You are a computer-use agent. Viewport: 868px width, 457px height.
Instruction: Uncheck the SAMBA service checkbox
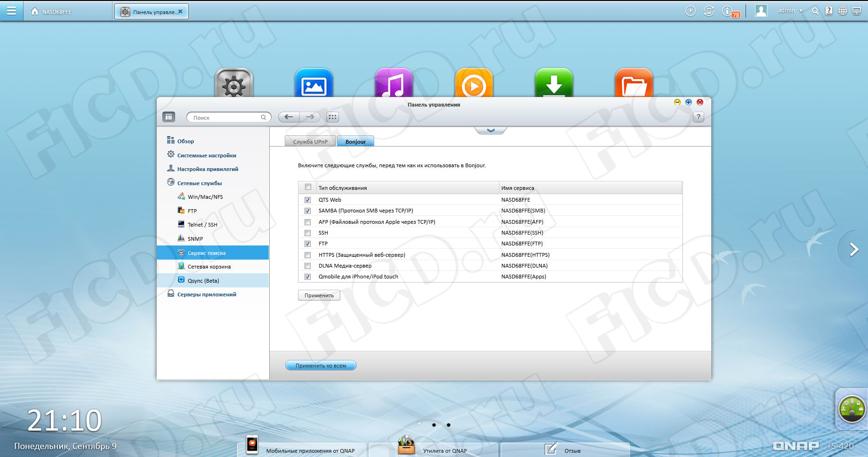point(307,211)
